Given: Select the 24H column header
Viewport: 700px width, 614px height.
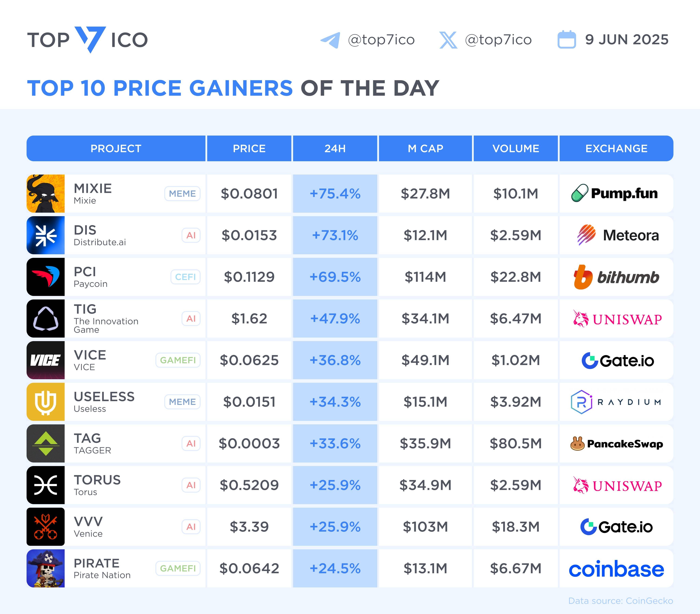Looking at the screenshot, I should pyautogui.click(x=335, y=148).
